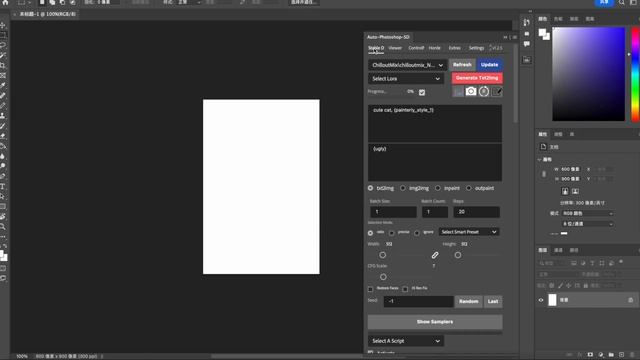This screenshot has width=640, height=360.
Task: Select the txt2img radio button
Action: click(370, 188)
